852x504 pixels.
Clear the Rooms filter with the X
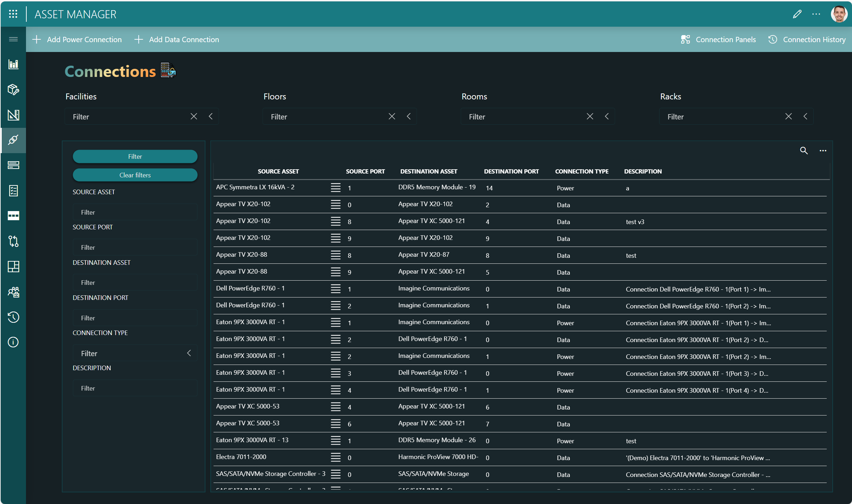[x=590, y=116]
